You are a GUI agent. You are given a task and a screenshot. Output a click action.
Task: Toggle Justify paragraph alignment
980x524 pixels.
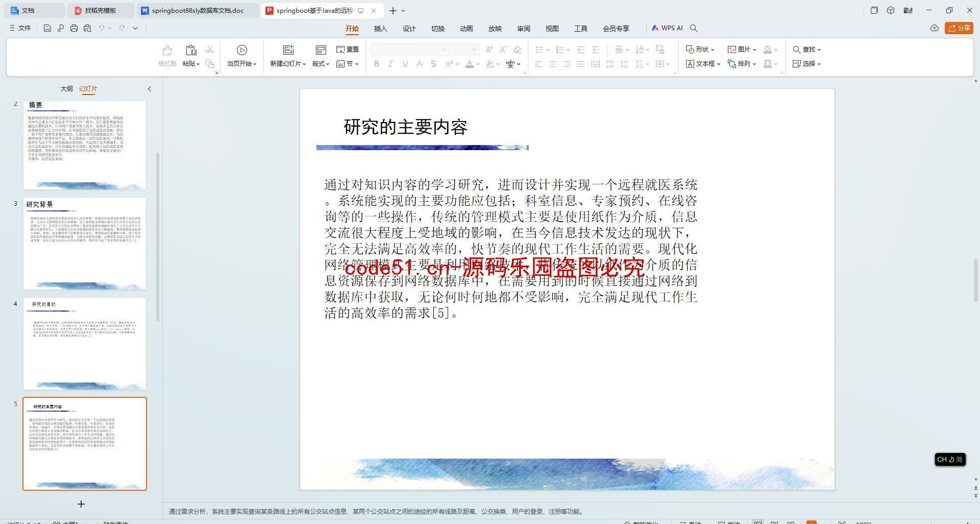pos(581,64)
